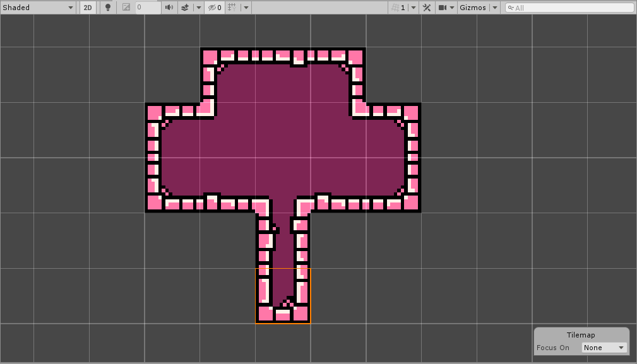Open the component editor tools icon

[x=427, y=8]
